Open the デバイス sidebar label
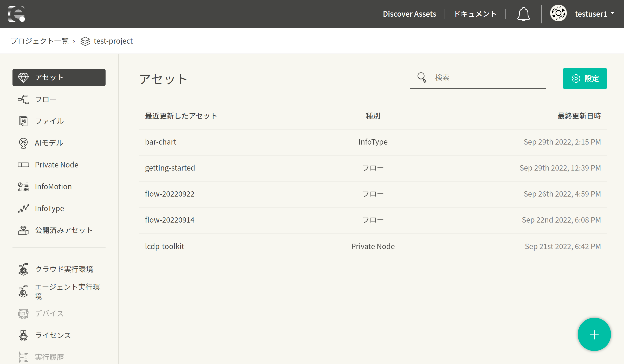The height and width of the screenshot is (364, 624). [x=49, y=314]
